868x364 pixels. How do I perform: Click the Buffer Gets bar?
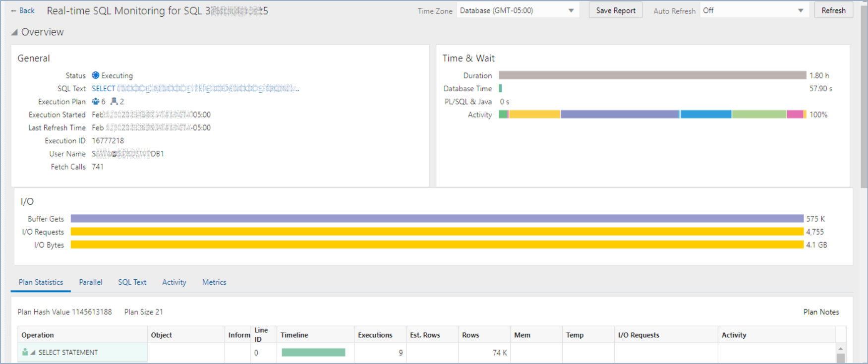(x=436, y=219)
